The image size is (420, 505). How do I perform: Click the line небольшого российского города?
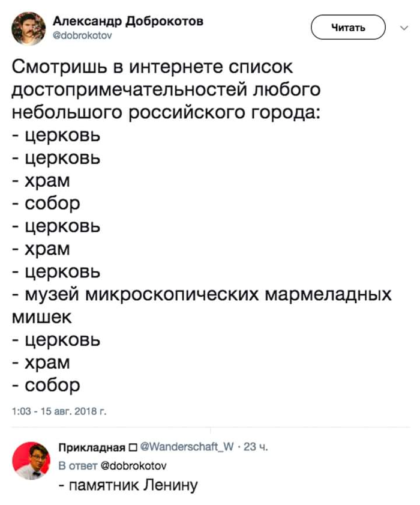[166, 112]
